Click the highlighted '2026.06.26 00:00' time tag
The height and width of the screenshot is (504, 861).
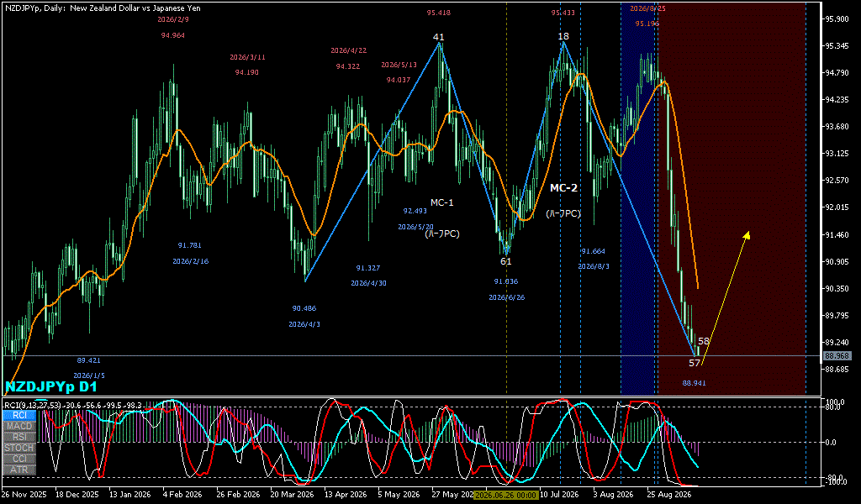[505, 495]
